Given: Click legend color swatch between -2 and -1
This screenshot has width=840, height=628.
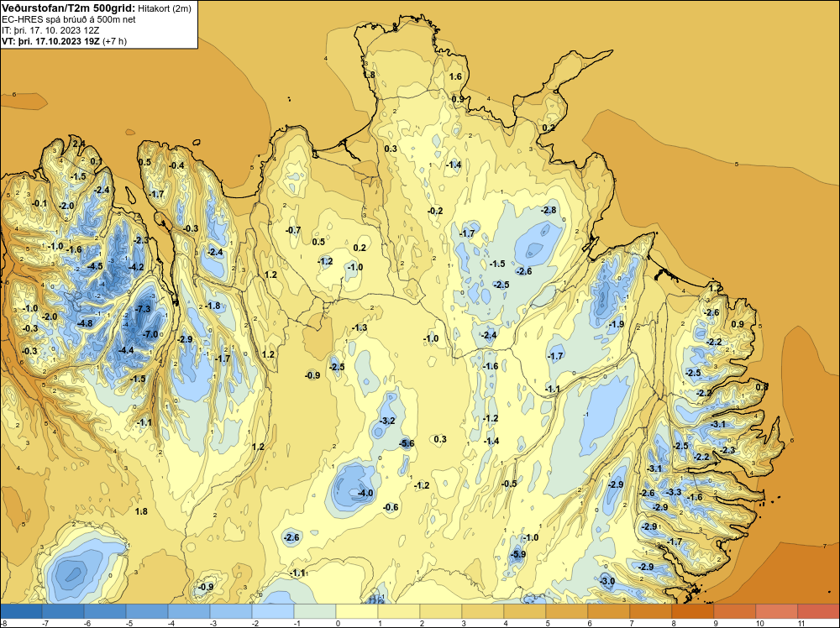Looking at the screenshot, I should pyautogui.click(x=273, y=611).
